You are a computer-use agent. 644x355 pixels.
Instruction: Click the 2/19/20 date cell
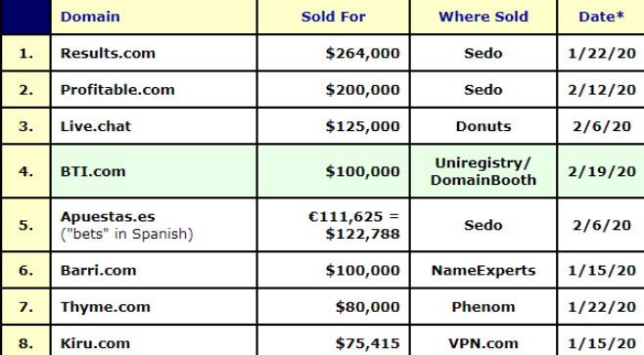point(601,171)
